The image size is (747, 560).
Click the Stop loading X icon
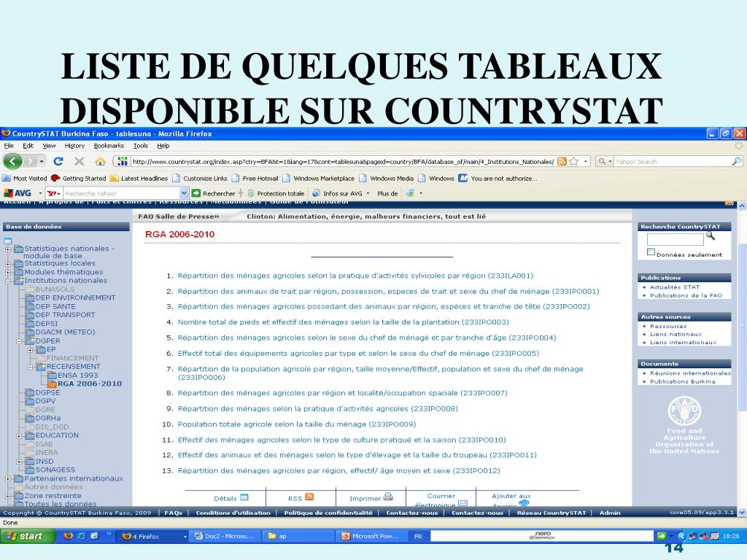(x=79, y=161)
